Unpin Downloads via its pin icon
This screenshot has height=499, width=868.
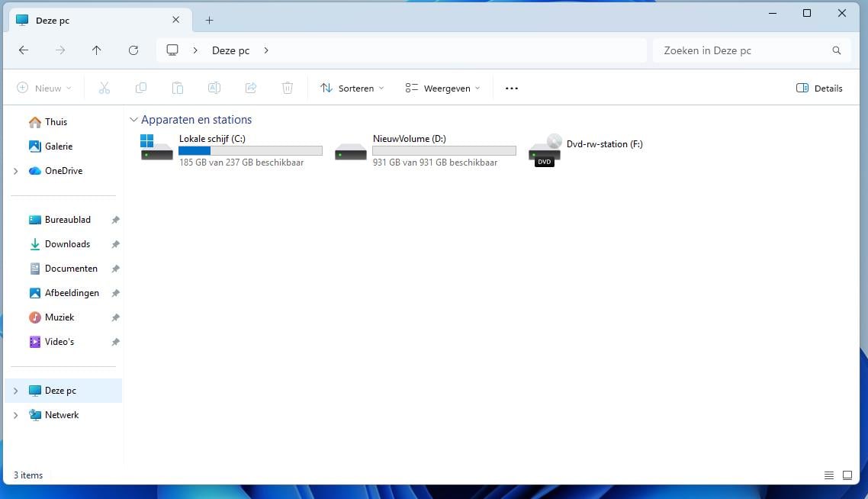[115, 243]
